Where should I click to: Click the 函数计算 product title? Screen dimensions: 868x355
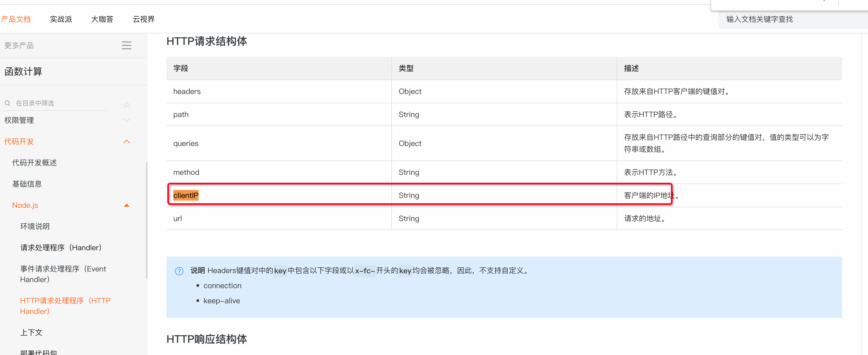(x=23, y=71)
